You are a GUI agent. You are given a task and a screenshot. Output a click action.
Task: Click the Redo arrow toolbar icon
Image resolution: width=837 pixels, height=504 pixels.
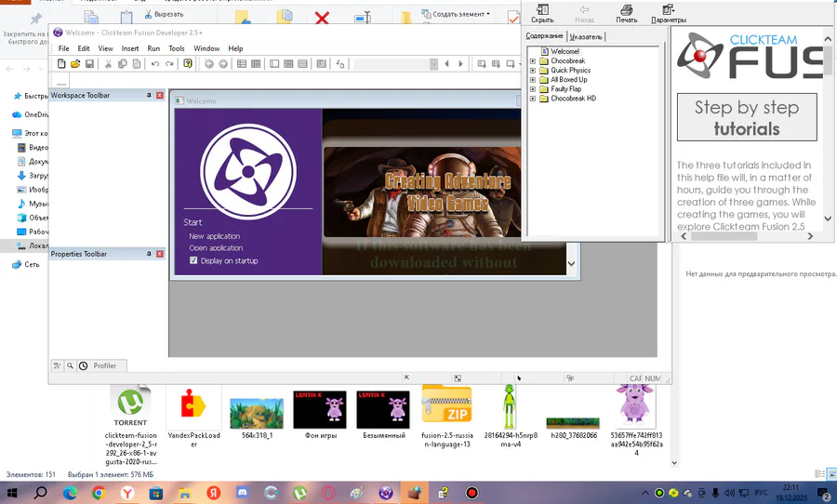(169, 64)
